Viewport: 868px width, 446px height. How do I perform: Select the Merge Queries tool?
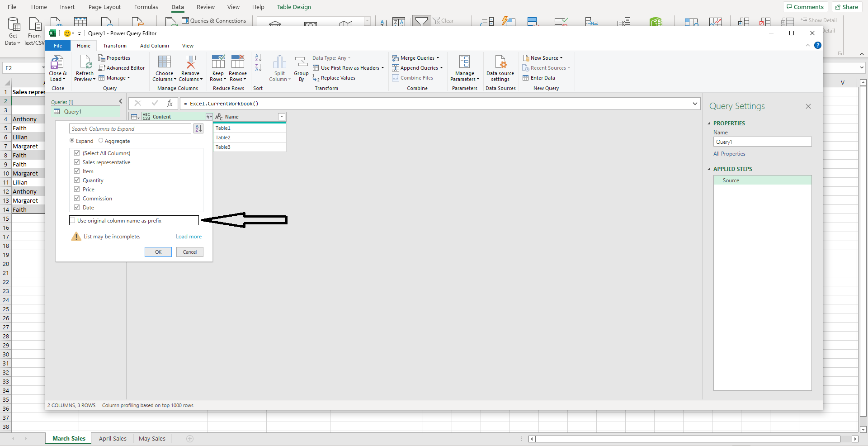[415, 58]
